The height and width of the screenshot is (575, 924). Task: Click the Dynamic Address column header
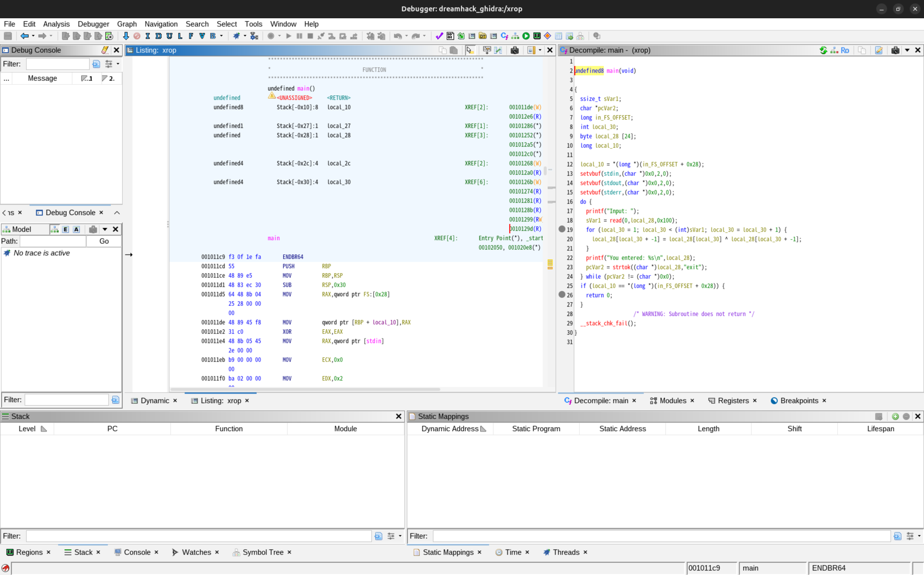pyautogui.click(x=450, y=429)
